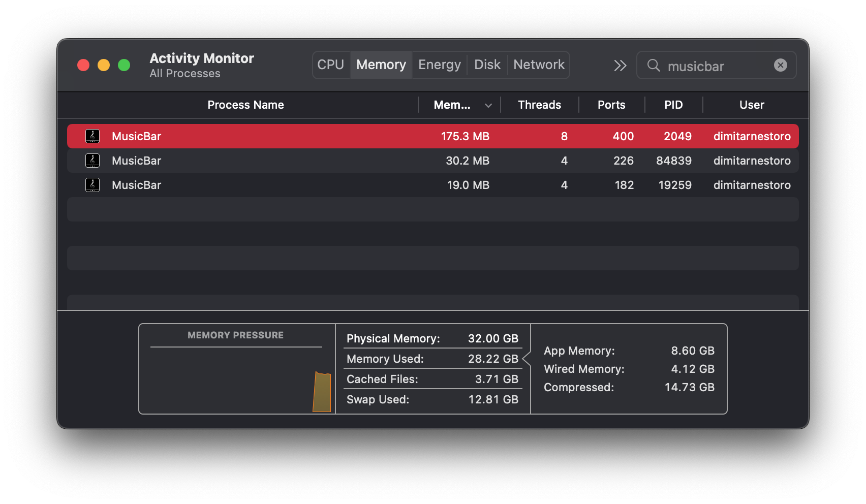Click the MusicBar icon in the 19.0 MB row
This screenshot has height=504, width=866.
(92, 185)
